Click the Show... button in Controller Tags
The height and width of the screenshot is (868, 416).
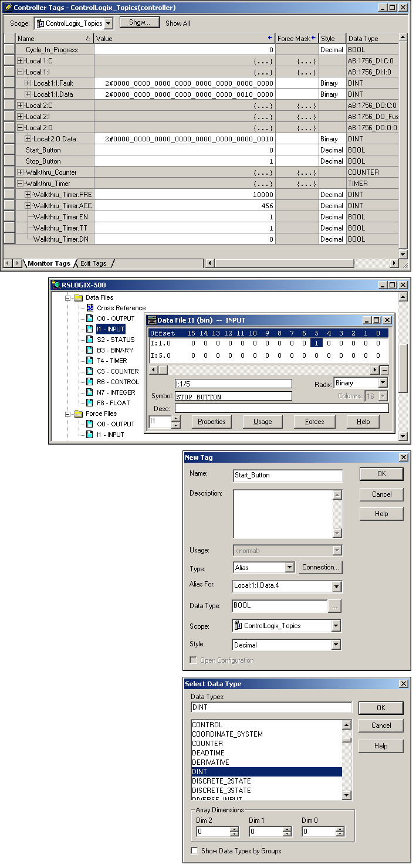(x=140, y=22)
